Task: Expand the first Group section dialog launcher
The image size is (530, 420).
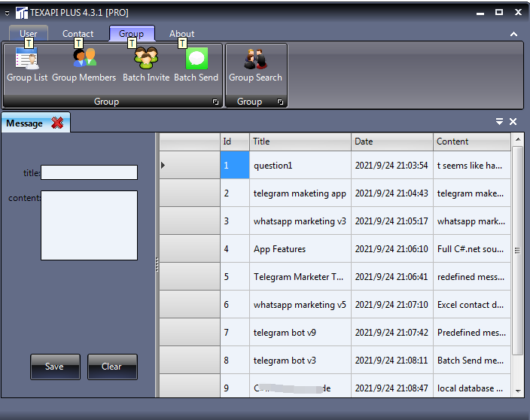Action: click(x=216, y=102)
